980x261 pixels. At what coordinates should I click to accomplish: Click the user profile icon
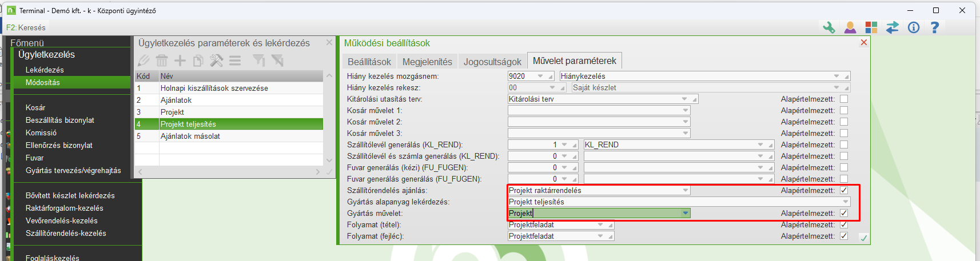click(x=850, y=27)
